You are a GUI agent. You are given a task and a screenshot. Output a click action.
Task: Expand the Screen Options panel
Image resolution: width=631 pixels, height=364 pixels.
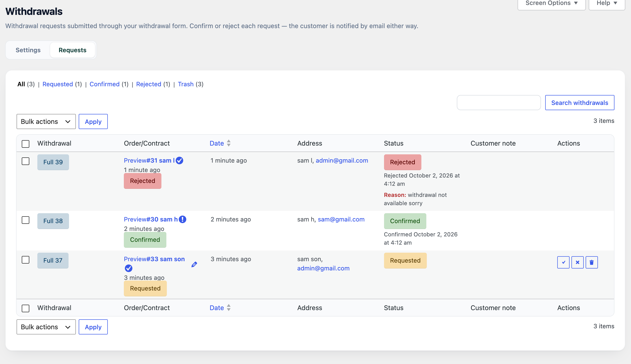[552, 3]
